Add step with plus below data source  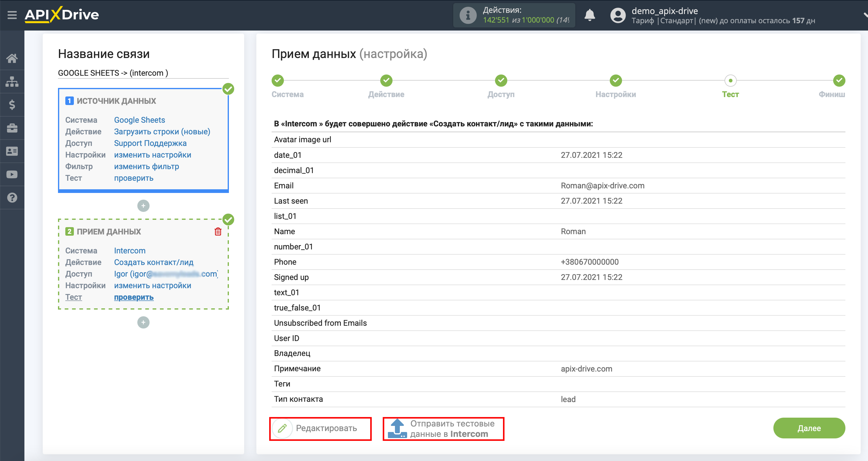click(143, 205)
